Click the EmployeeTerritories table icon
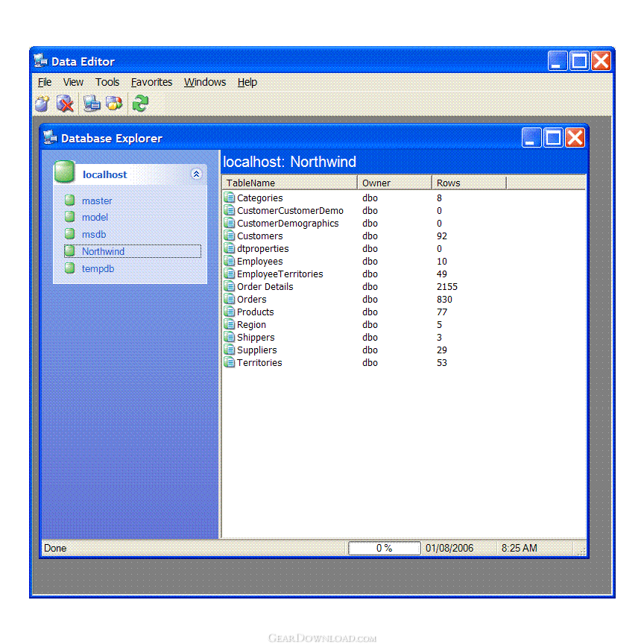The image size is (644, 644). click(x=229, y=274)
